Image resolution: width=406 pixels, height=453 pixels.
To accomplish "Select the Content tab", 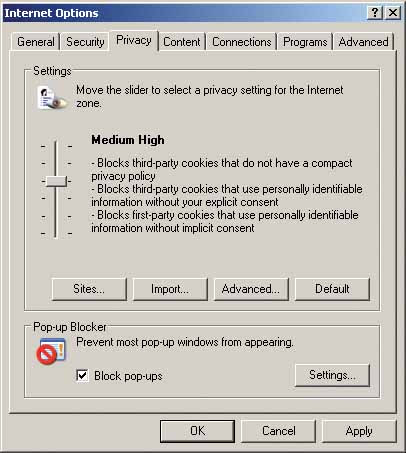I will click(x=182, y=42).
